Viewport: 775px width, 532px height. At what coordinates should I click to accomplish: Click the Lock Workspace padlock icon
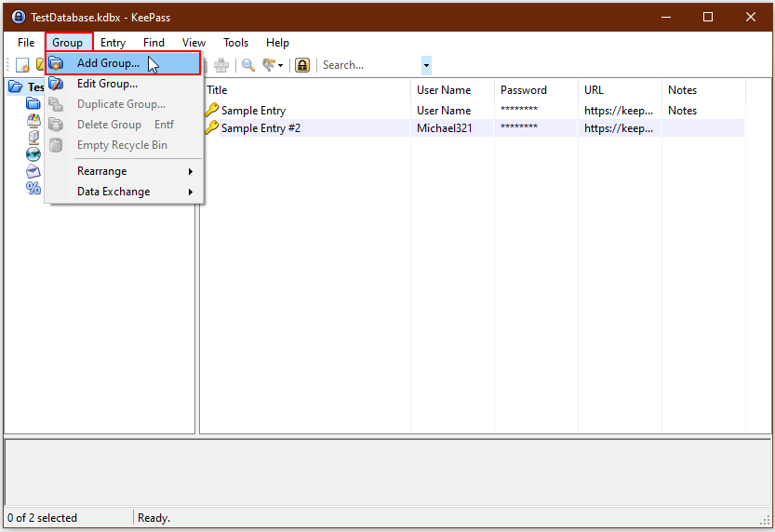[x=302, y=65]
